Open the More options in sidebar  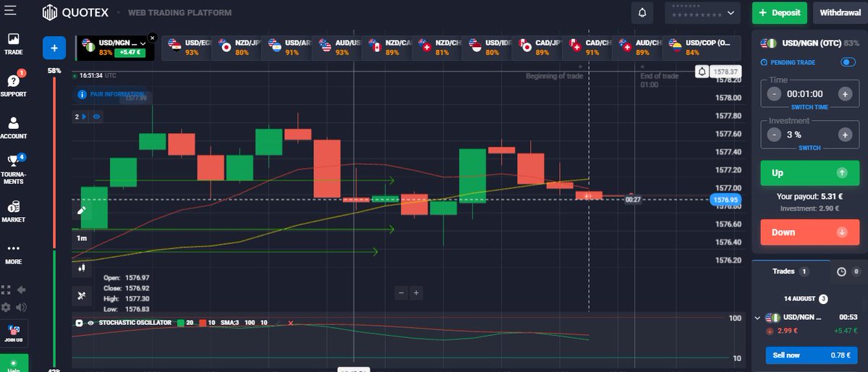point(14,254)
